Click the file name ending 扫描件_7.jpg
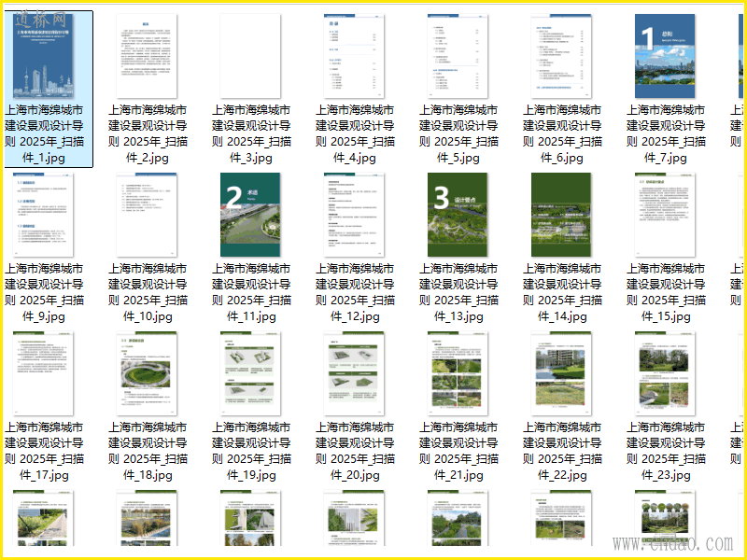Screen dimensions: 747x560 (666, 133)
